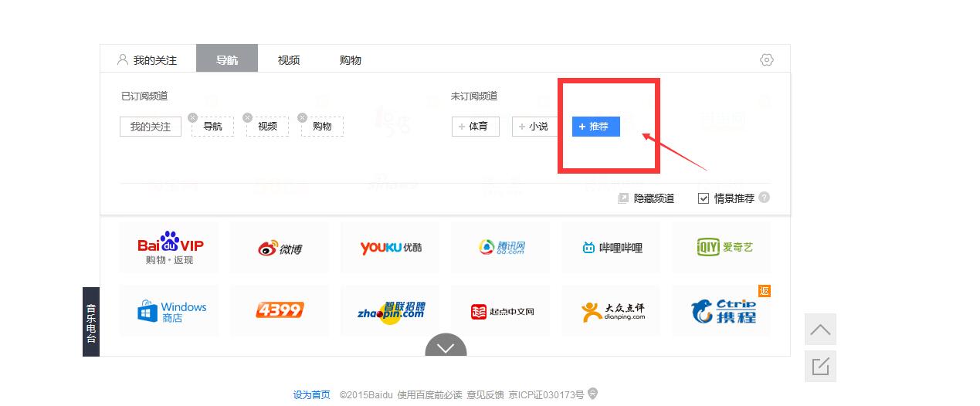Viewport: 980px width, 406px height.
Task: Click the feedback edit icon button
Action: point(820,366)
